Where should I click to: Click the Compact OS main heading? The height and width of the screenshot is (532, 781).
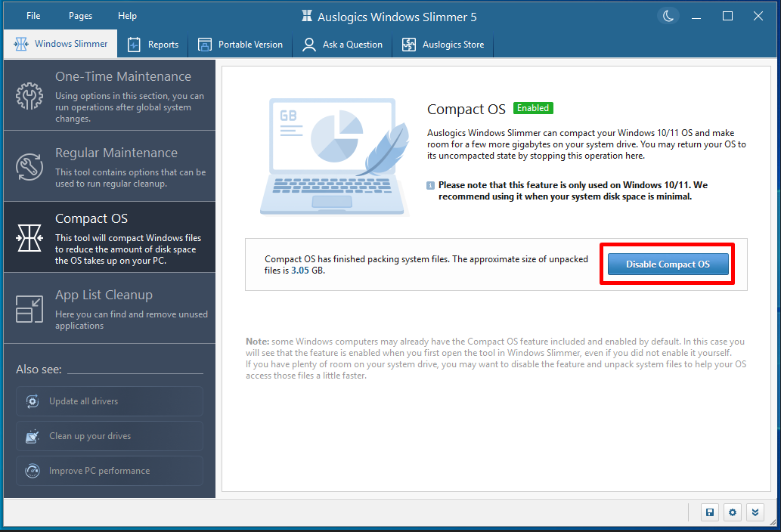coord(466,109)
